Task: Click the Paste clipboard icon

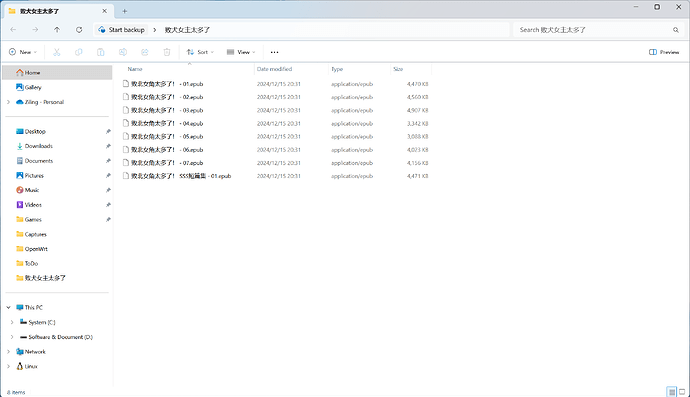Action: pyautogui.click(x=101, y=52)
